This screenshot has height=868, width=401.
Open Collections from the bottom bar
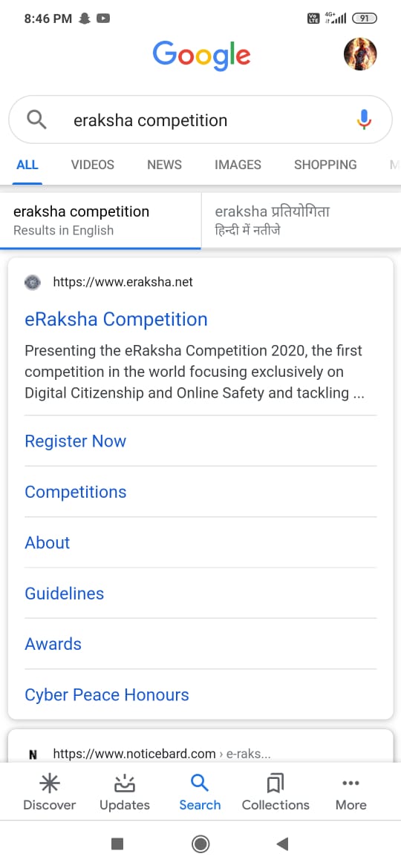pos(276,793)
